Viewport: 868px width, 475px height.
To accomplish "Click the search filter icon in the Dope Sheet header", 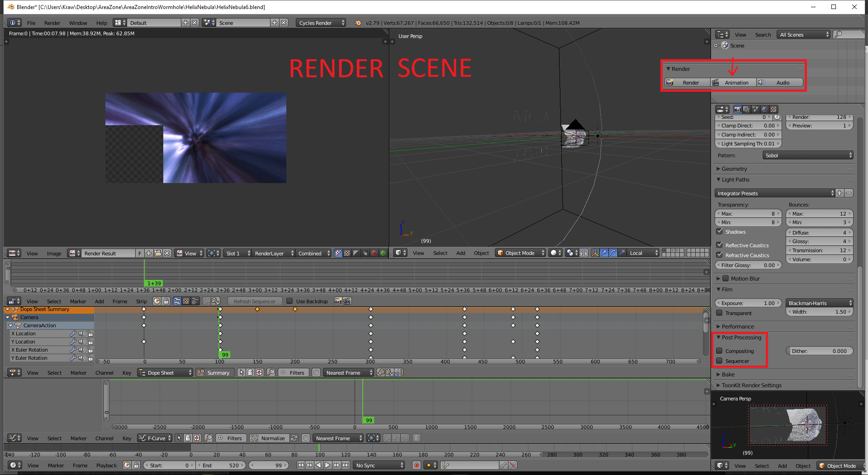I will [x=271, y=373].
